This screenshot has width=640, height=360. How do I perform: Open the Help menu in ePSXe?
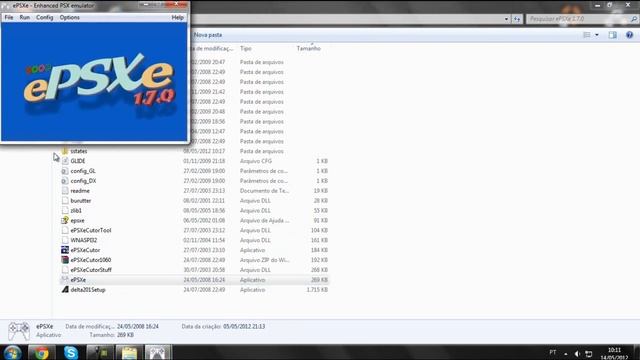177,18
